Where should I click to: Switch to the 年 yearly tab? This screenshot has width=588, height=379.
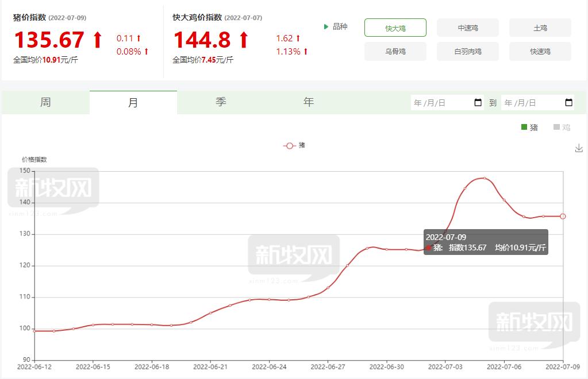tap(309, 102)
